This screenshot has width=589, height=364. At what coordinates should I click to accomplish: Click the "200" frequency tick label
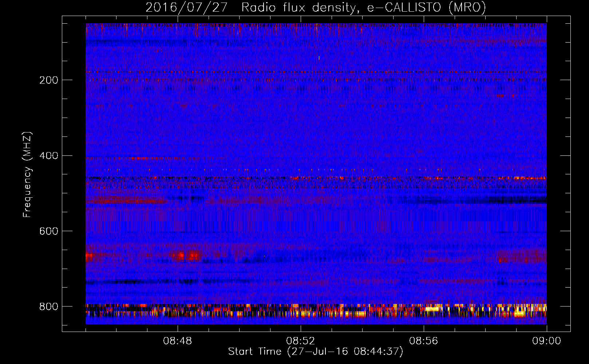point(48,80)
